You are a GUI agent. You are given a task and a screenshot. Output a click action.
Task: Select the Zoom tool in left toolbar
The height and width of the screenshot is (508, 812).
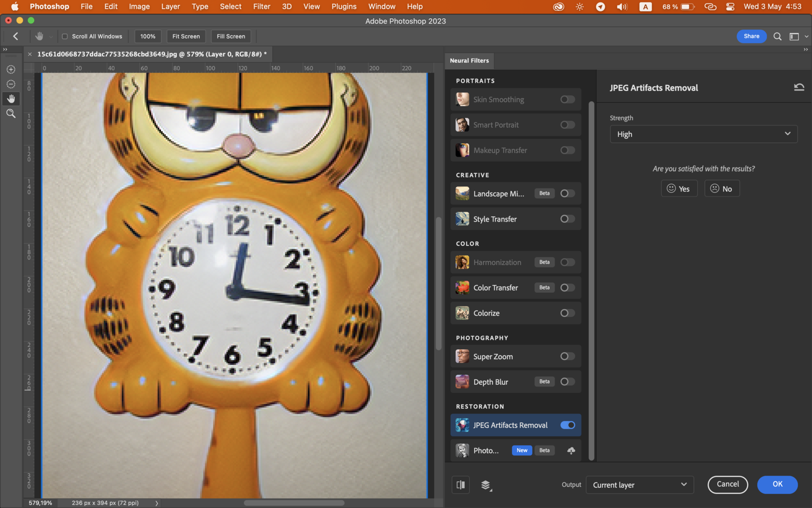tap(11, 114)
